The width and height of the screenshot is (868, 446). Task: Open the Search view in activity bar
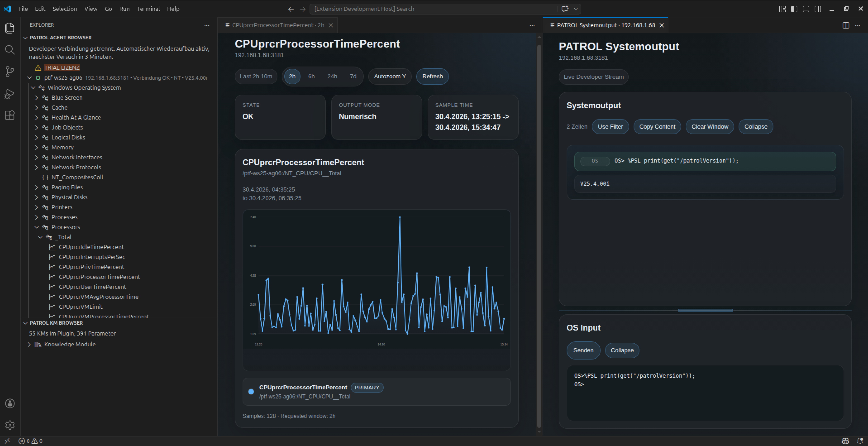click(10, 50)
